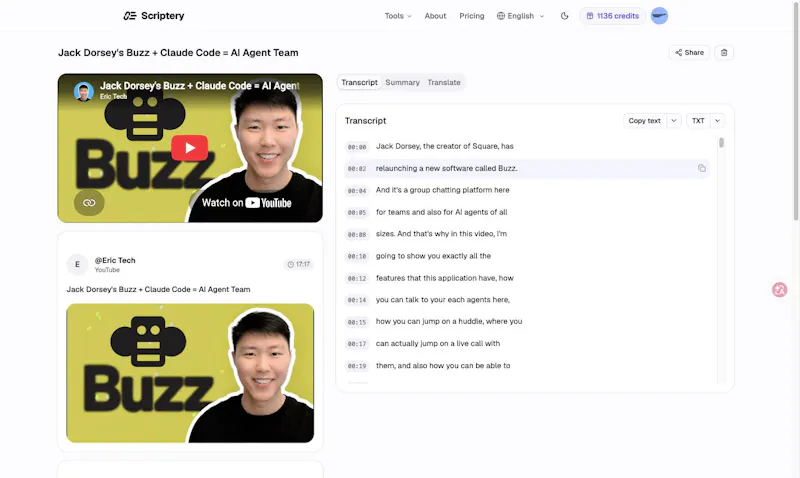Click the 17:17 duration badge
The height and width of the screenshot is (478, 800).
(298, 264)
